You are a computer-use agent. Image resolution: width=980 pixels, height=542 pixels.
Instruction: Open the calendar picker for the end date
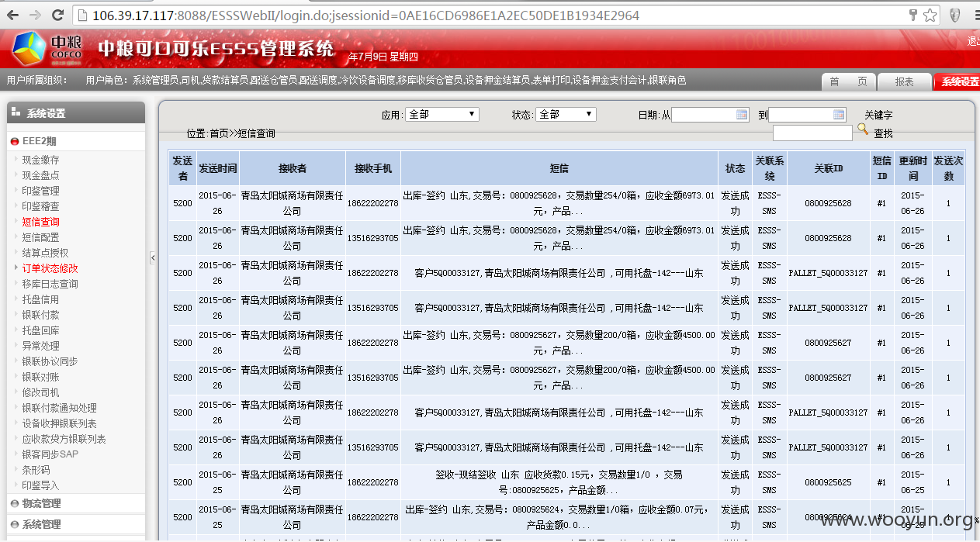(x=839, y=115)
